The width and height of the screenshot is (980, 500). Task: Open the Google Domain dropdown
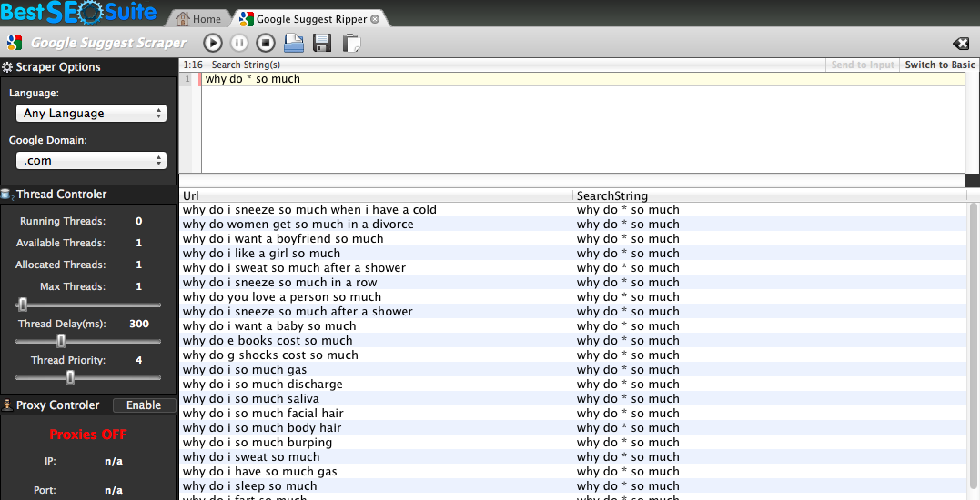[91, 160]
